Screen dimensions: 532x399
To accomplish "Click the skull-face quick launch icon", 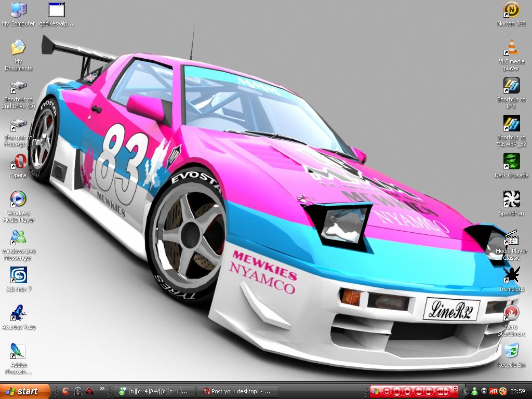I will (x=78, y=391).
